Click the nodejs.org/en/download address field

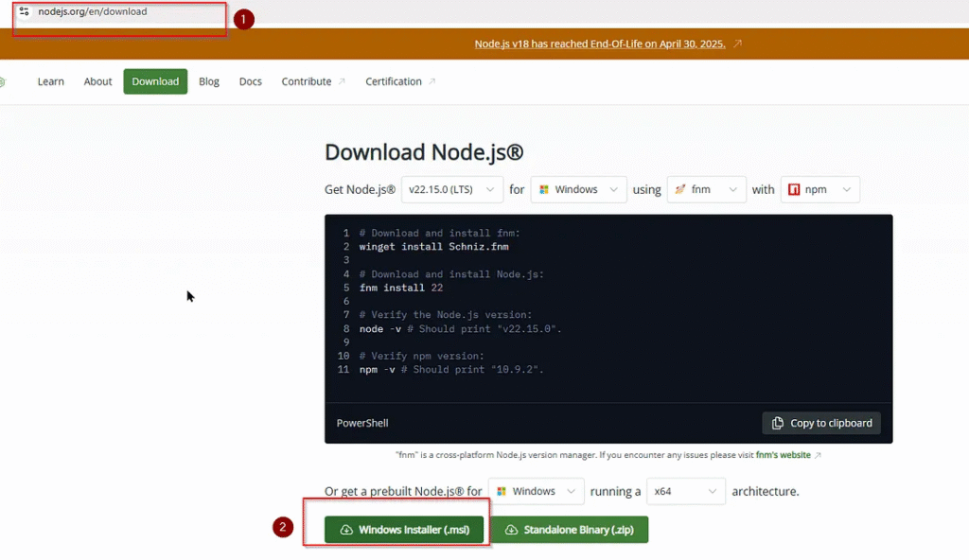(119, 11)
